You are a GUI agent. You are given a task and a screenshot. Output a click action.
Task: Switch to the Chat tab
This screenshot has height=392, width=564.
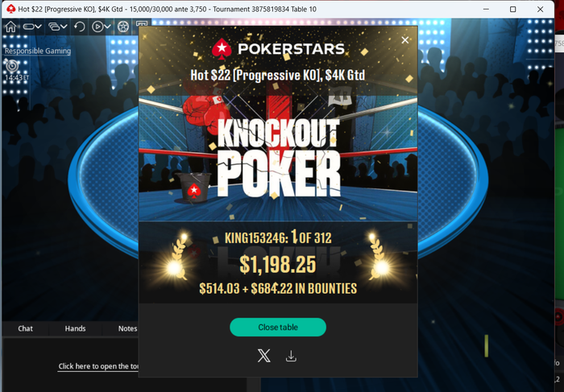click(25, 328)
